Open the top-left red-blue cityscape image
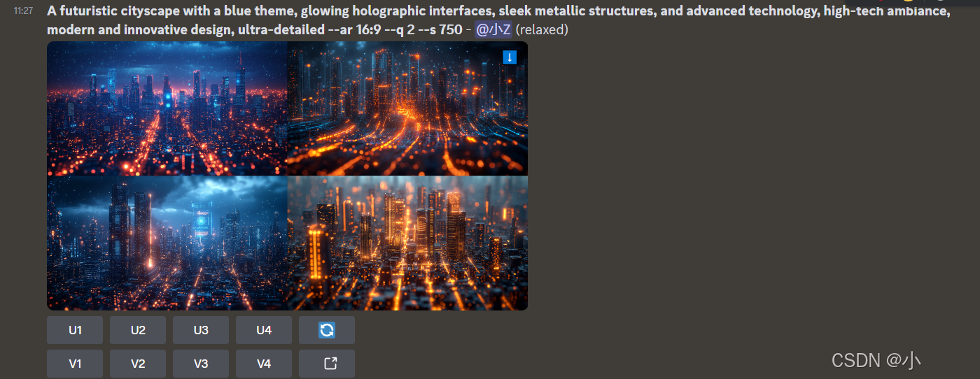Viewport: 980px width, 379px height. tap(167, 108)
